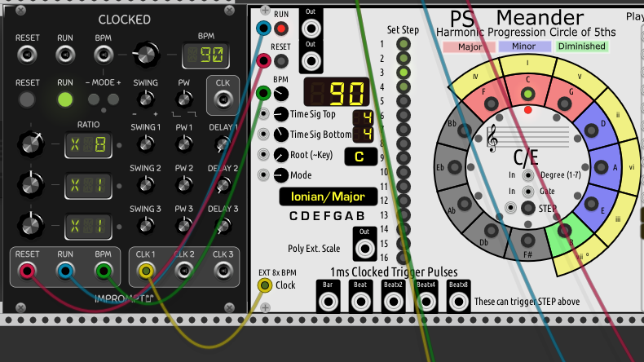Turn the DELAY 2 knob

tap(223, 185)
